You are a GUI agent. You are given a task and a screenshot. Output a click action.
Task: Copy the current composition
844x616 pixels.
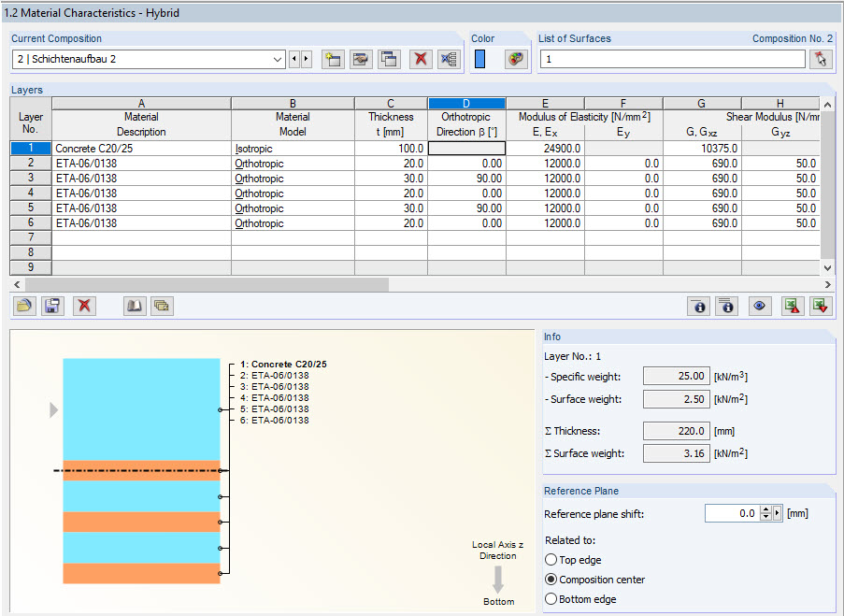pyautogui.click(x=389, y=59)
